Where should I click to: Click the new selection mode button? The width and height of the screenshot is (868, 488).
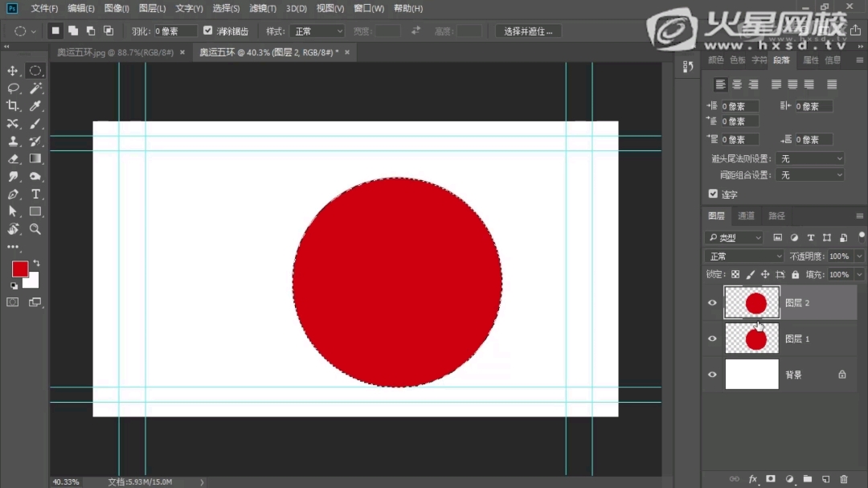(55, 31)
